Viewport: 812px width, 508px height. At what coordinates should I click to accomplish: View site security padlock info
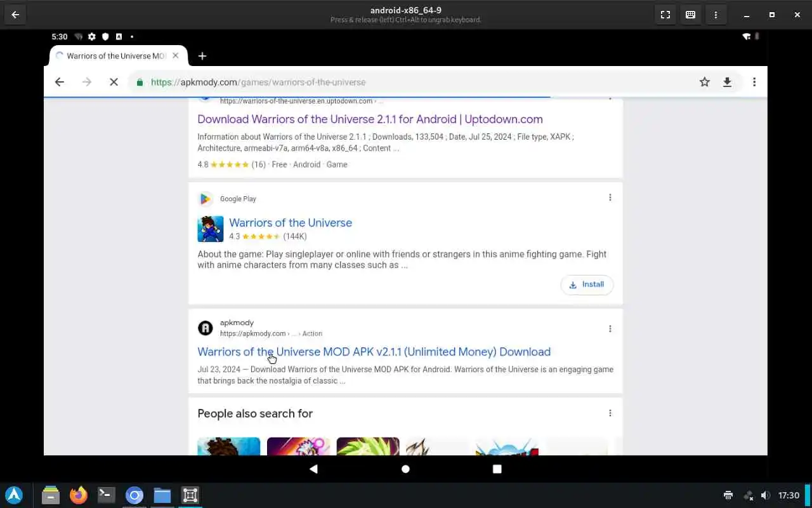click(140, 82)
